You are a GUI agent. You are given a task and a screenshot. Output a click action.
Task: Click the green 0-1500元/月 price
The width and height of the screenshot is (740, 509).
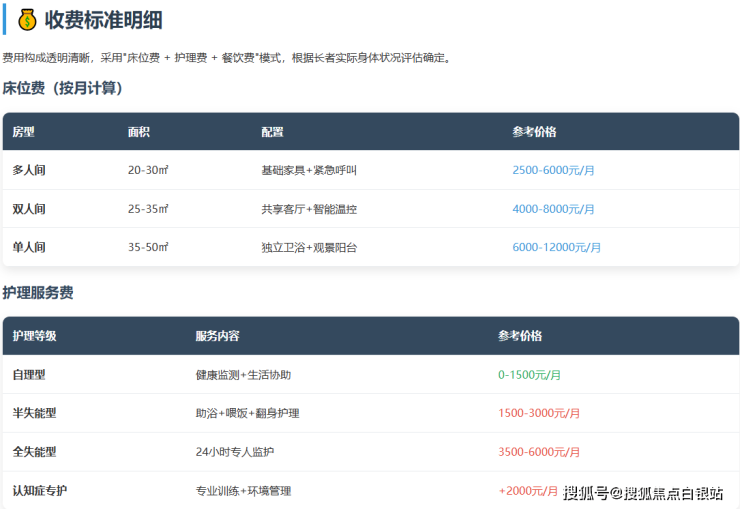[530, 375]
